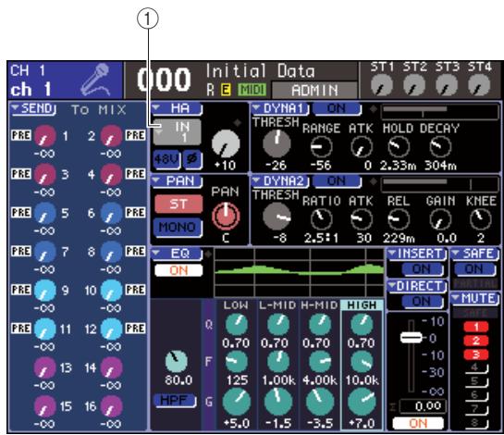This screenshot has width=504, height=435.
Task: Open the INSERT popup
Action: (x=417, y=254)
